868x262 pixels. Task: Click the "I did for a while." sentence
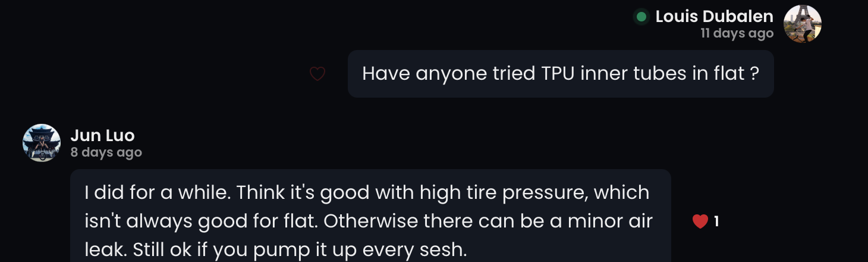[158, 193]
